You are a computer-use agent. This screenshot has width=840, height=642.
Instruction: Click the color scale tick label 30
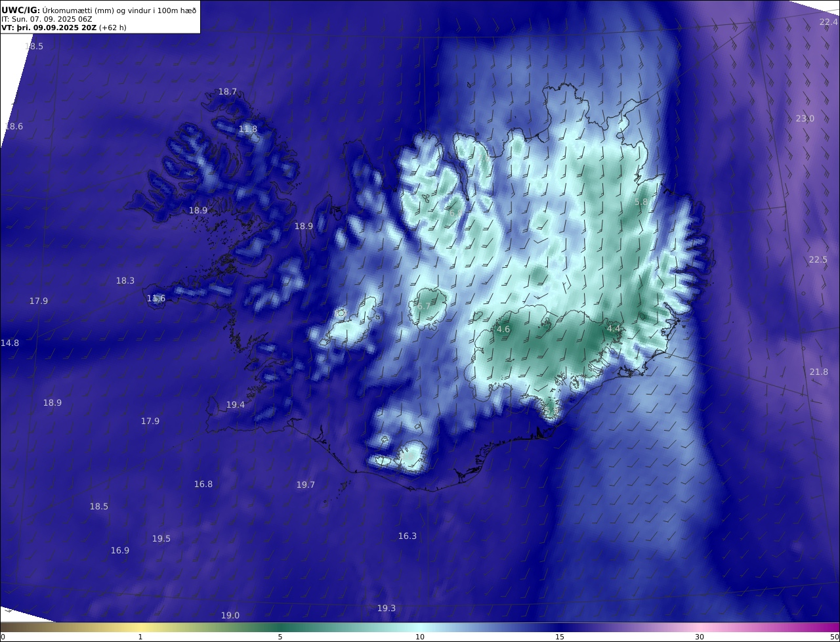700,637
